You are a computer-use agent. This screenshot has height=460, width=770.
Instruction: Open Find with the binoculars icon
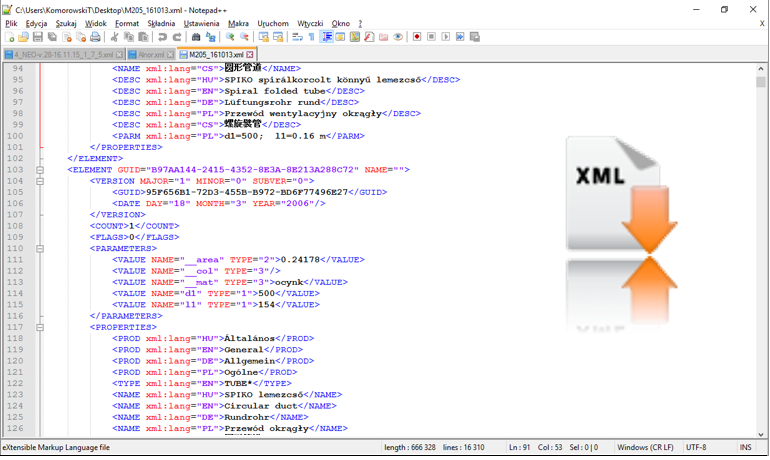[x=196, y=37]
